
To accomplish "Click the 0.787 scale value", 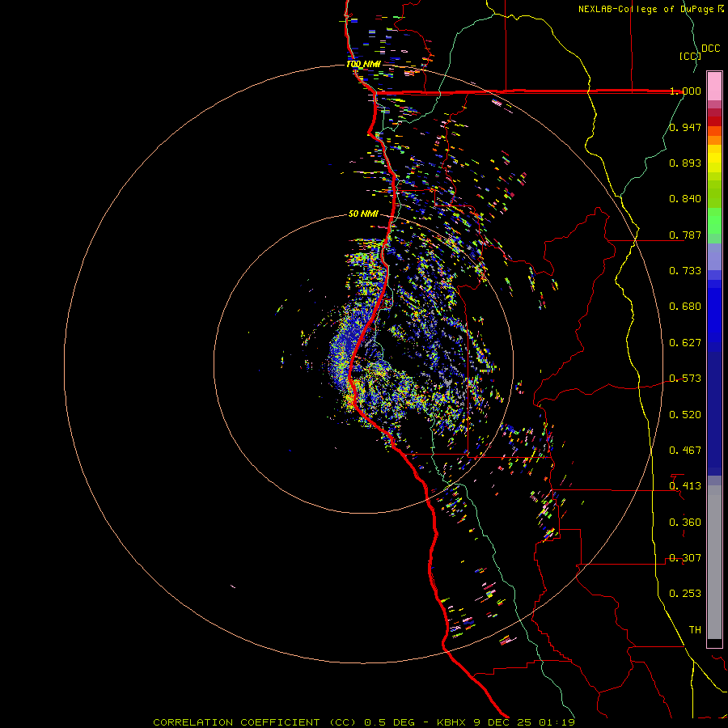I will click(685, 235).
